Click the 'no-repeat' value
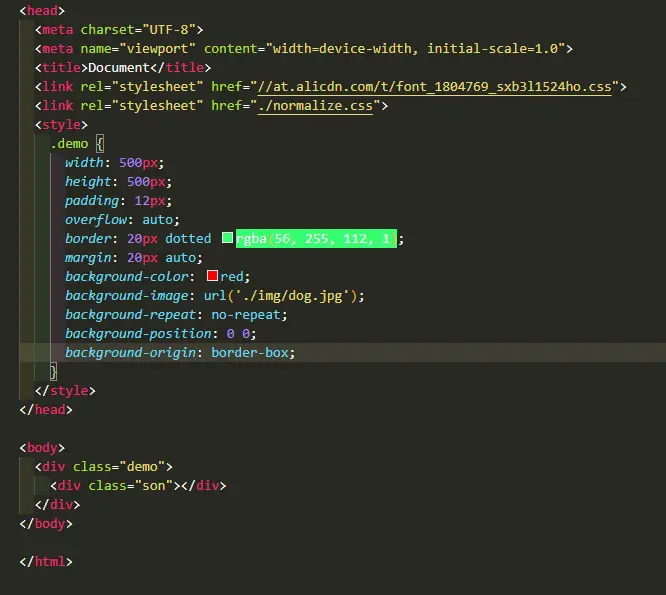 point(246,315)
